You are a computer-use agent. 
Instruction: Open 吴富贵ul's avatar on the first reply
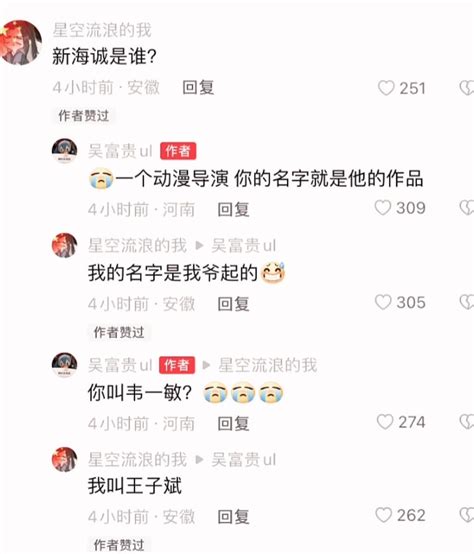pos(65,151)
